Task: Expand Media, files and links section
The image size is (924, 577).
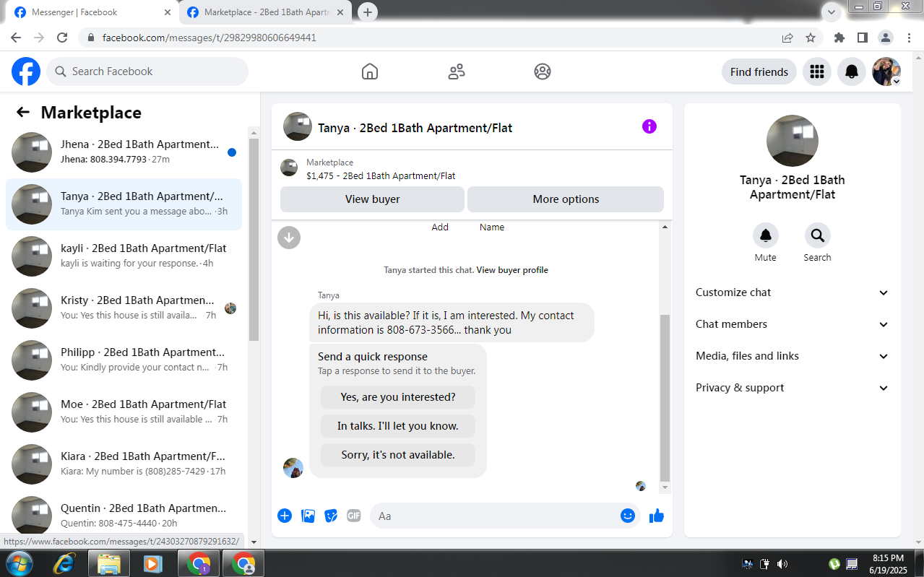Action: point(793,356)
